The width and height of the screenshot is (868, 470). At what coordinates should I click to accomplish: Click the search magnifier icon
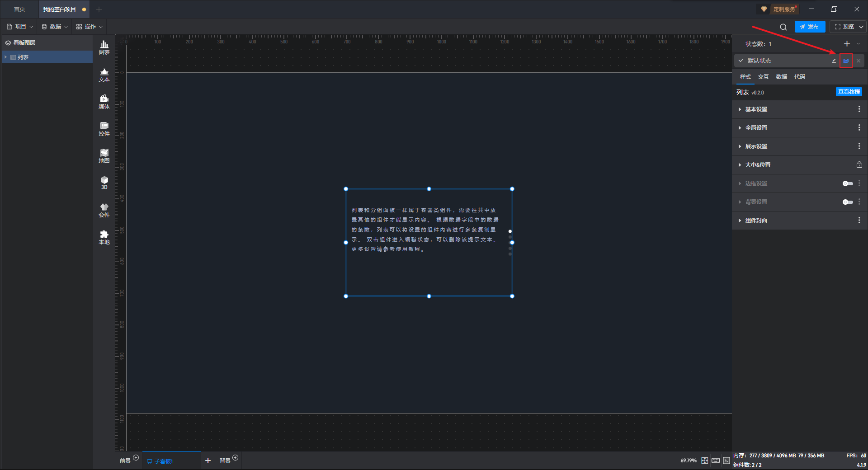(783, 27)
